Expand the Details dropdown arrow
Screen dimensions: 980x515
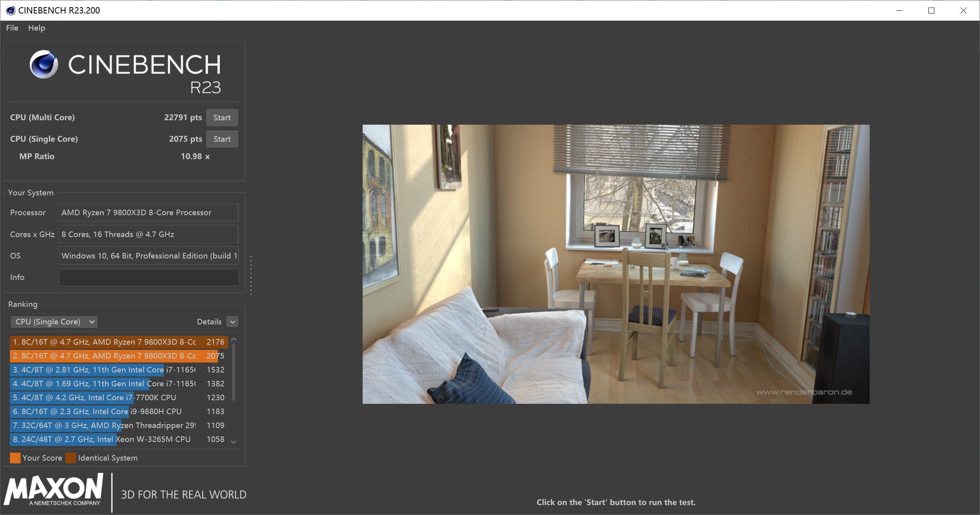tap(233, 322)
